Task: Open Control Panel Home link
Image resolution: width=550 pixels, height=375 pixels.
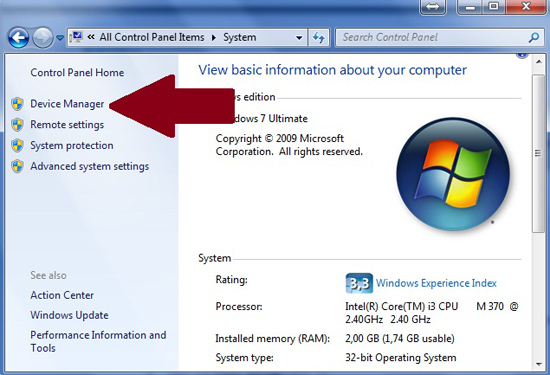Action: 77,73
